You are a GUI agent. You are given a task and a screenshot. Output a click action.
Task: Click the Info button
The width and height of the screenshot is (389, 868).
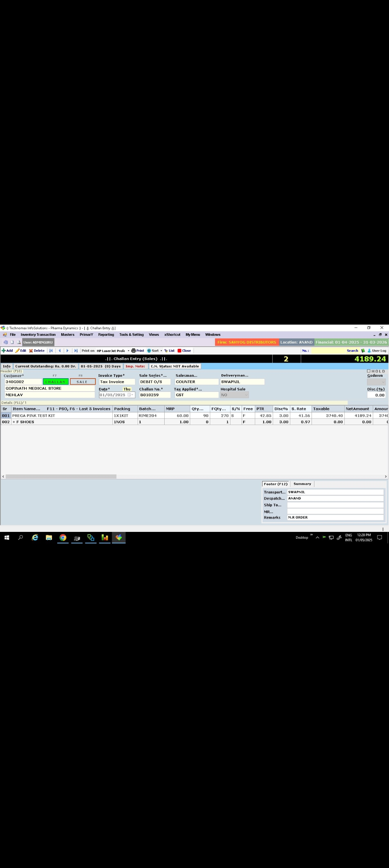(x=7, y=366)
